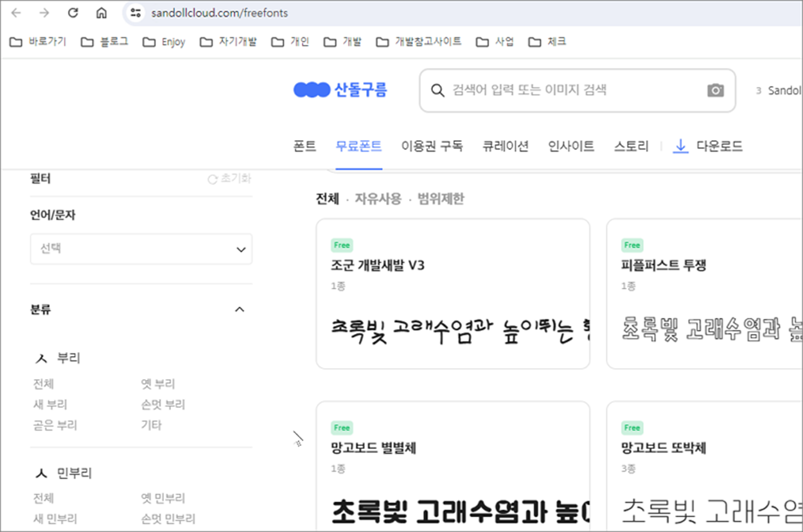Click the 피플퍼스트 투쟁 outline preview text
The height and width of the screenshot is (532, 803).
pyautogui.click(x=712, y=328)
